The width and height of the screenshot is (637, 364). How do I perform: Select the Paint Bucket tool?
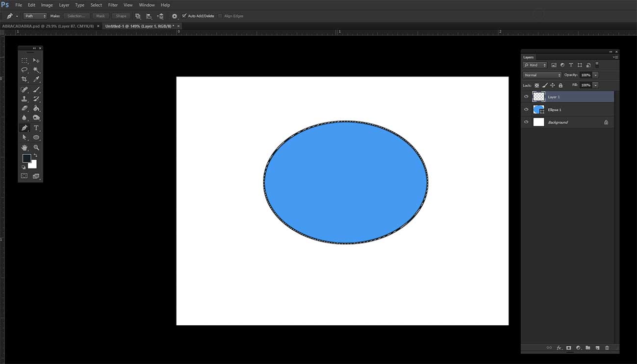tap(36, 108)
